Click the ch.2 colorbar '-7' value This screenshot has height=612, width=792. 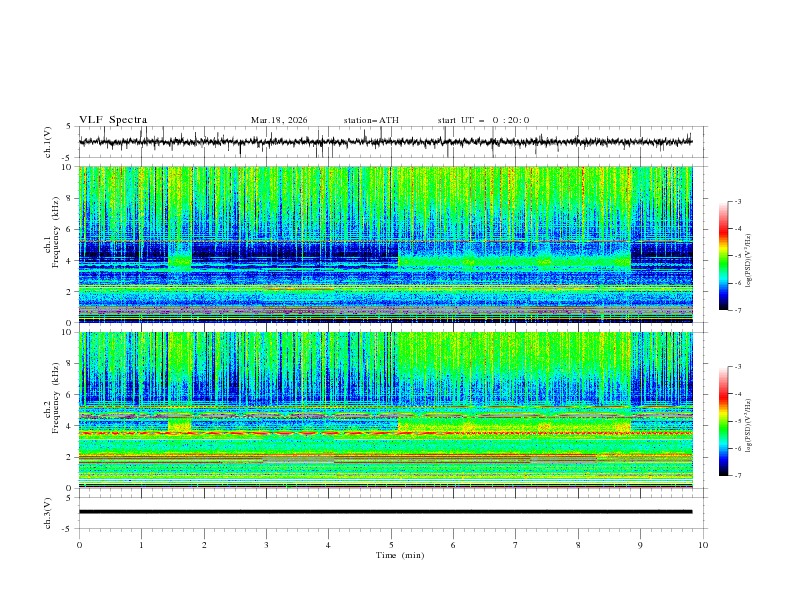(x=737, y=475)
